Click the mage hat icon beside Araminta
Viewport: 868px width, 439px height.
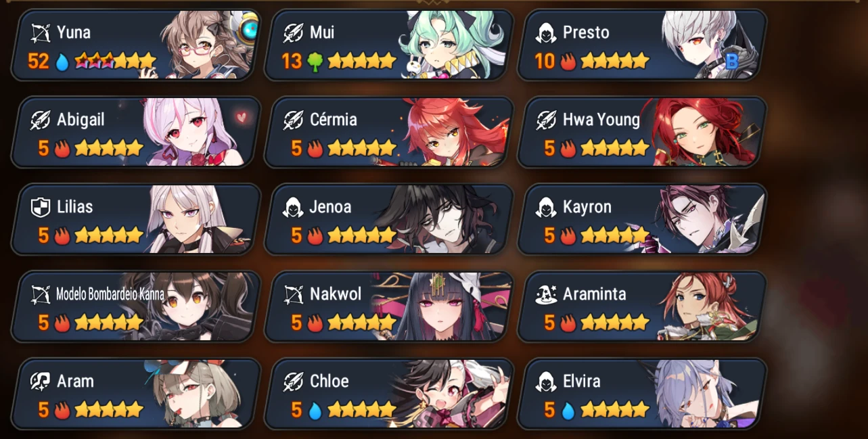(x=547, y=294)
